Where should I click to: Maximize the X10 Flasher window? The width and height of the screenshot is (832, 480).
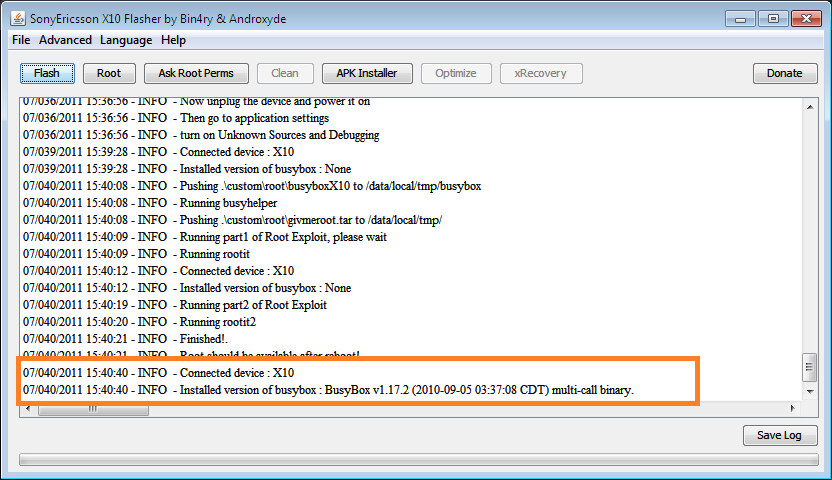pos(773,19)
